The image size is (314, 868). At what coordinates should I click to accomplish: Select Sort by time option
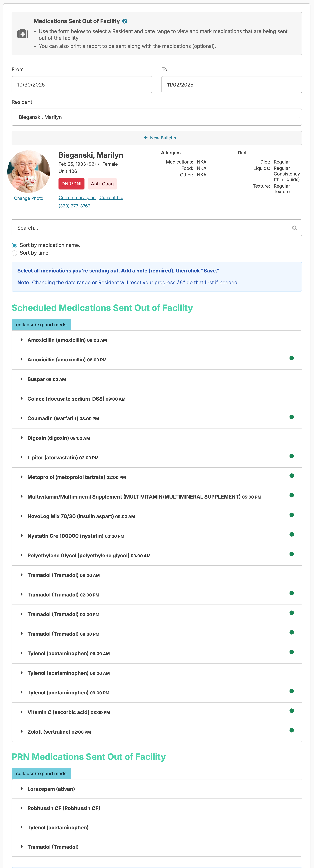tap(14, 253)
